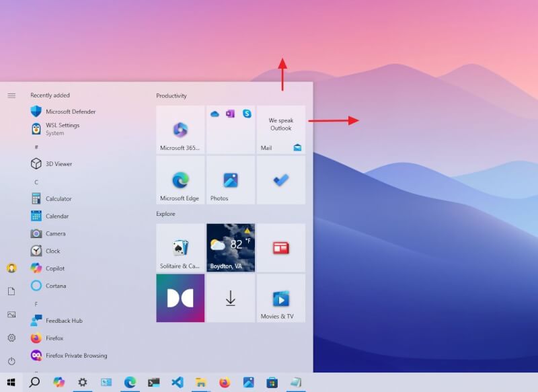
Task: Open Documents from Start sidebar
Action: pyautogui.click(x=11, y=291)
